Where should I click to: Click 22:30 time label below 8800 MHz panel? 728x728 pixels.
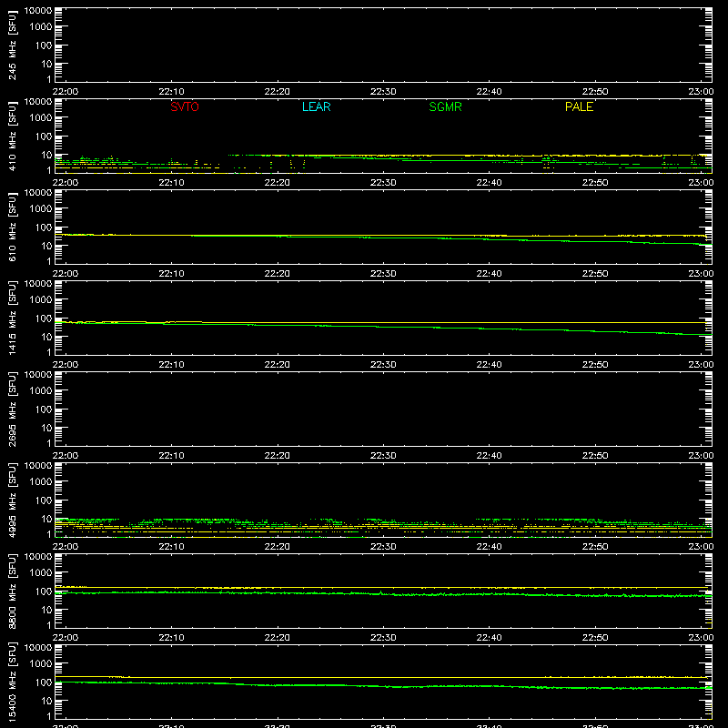tap(383, 638)
